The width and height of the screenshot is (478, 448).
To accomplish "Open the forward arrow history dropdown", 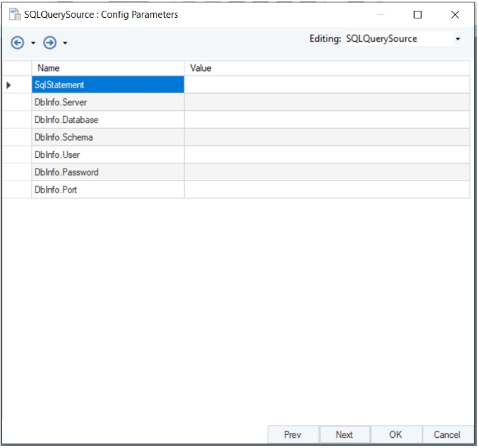I will (x=65, y=42).
